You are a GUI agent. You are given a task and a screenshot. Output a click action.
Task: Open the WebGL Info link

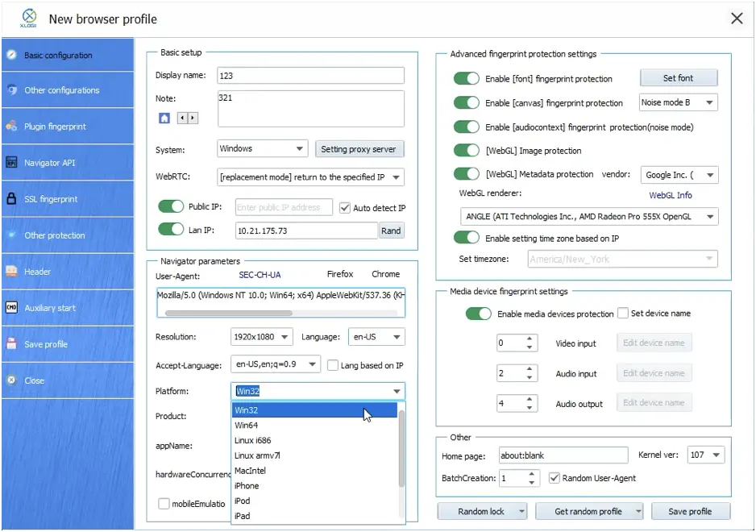(670, 195)
